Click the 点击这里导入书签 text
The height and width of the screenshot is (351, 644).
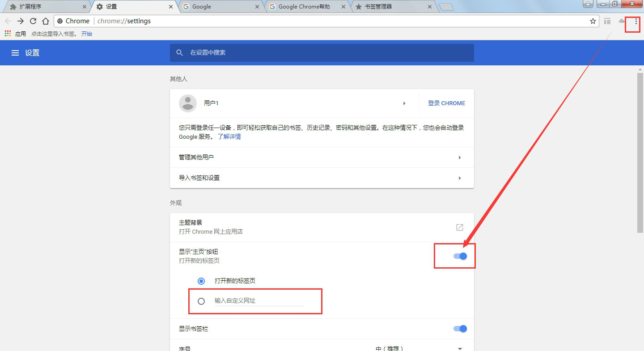point(54,34)
